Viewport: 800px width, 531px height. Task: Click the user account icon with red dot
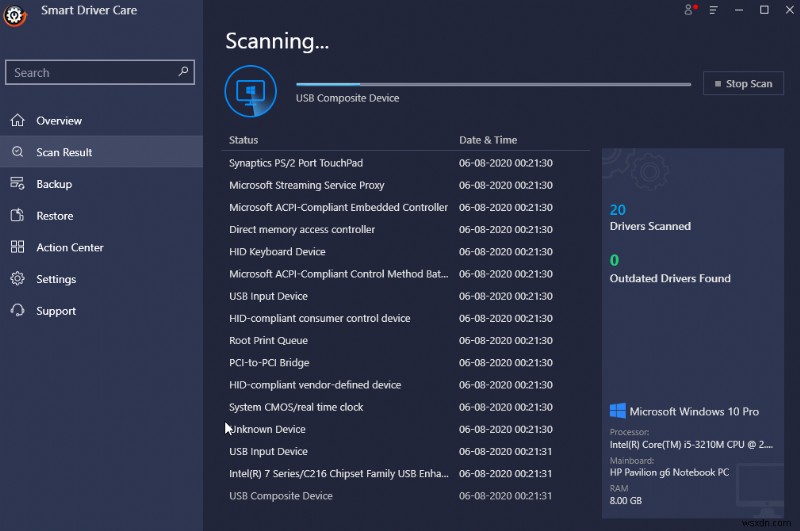690,10
